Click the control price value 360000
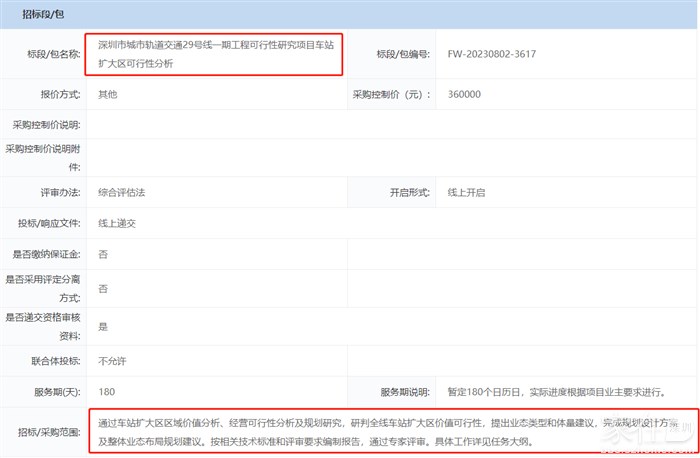Image resolution: width=700 pixels, height=458 pixels. 465,94
